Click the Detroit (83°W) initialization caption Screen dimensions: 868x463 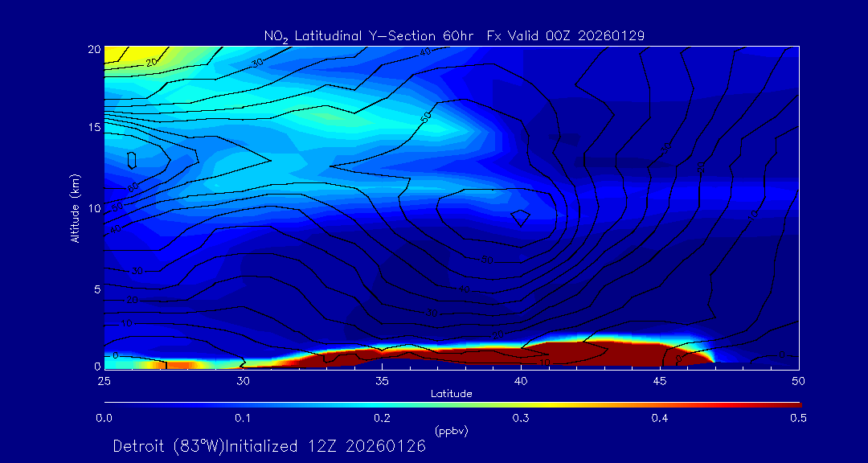point(269,446)
